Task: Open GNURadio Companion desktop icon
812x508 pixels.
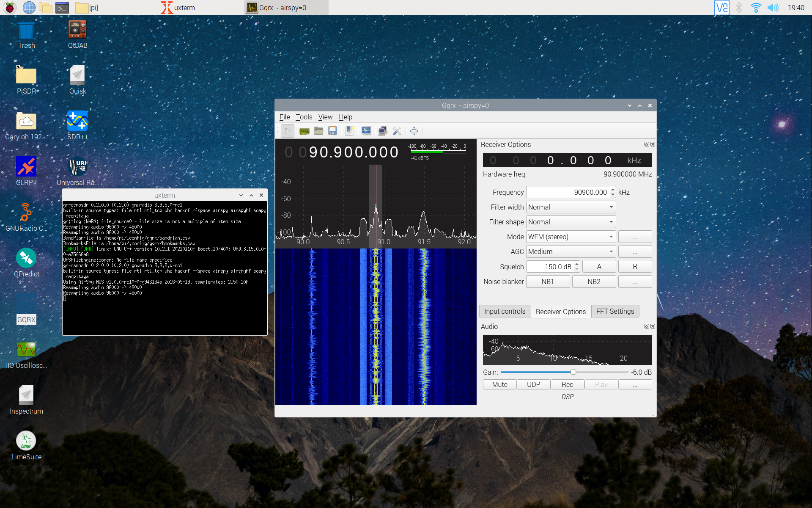Action: [26, 218]
